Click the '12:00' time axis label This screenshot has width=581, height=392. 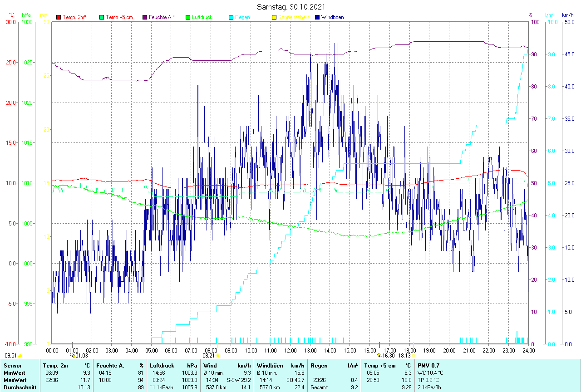pyautogui.click(x=290, y=351)
